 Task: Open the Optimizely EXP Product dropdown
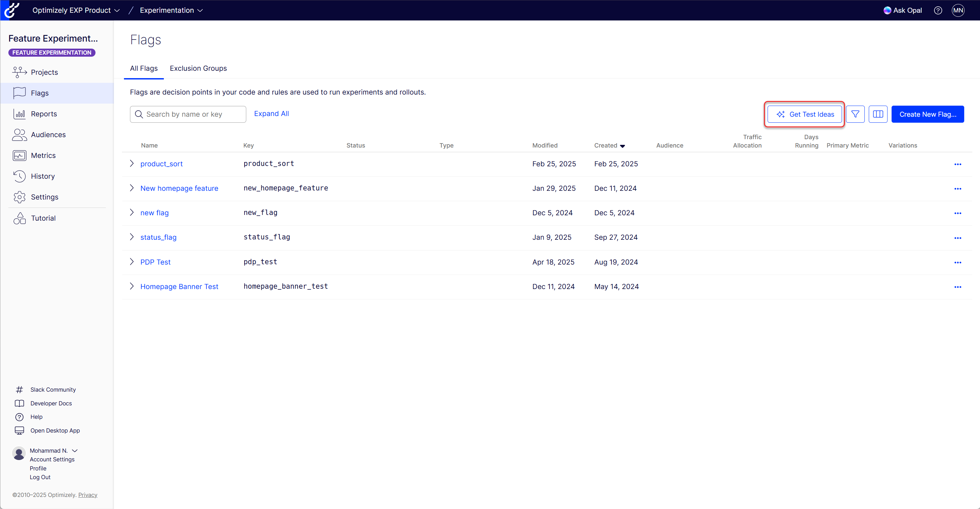(76, 10)
